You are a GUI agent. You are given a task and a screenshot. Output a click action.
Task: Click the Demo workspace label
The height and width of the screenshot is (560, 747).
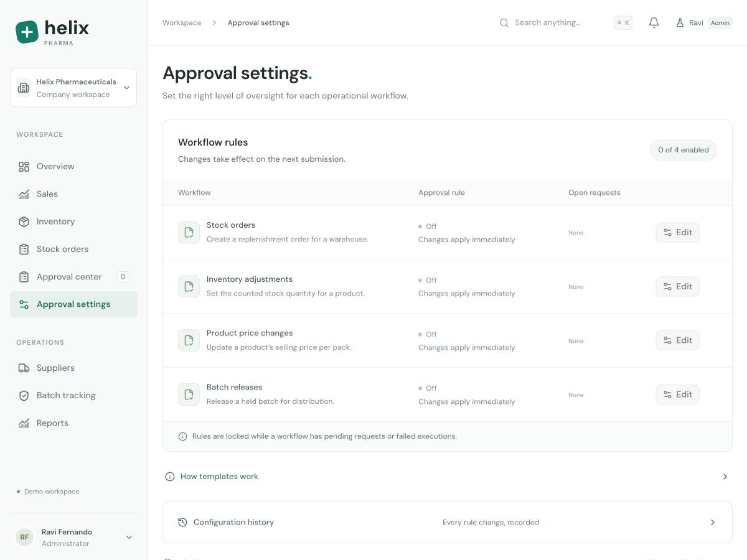click(52, 492)
